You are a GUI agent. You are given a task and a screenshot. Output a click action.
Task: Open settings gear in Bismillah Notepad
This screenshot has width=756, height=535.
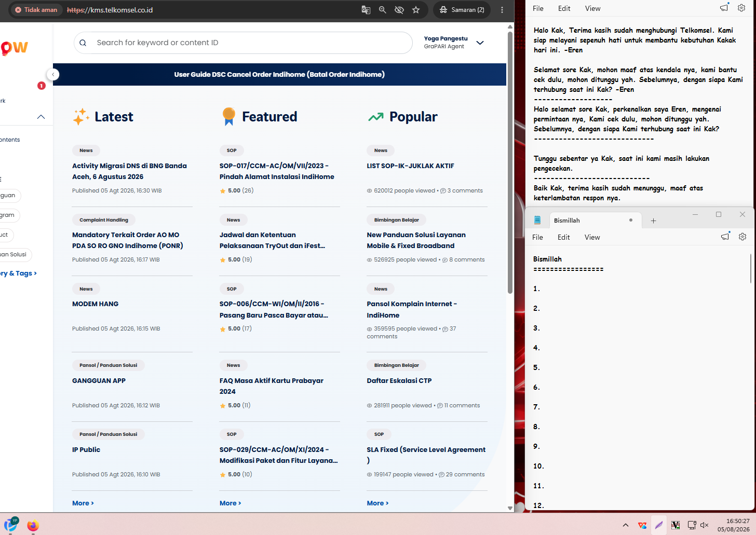[x=743, y=237]
